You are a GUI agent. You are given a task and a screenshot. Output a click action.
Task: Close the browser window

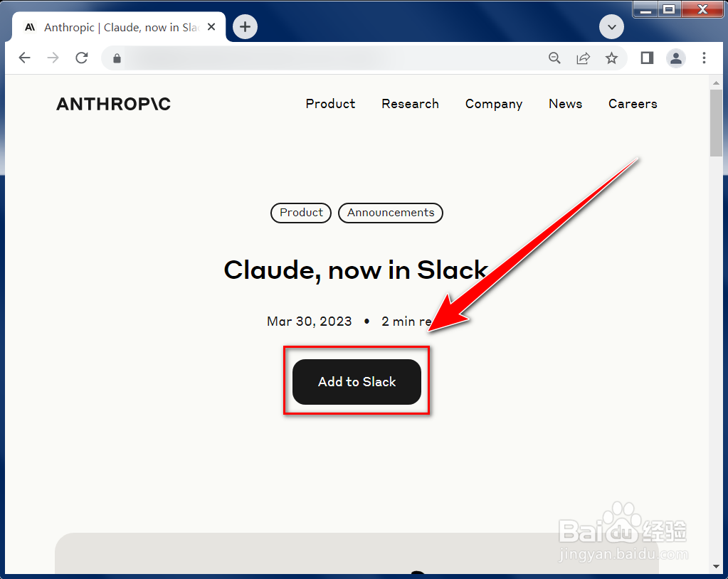pyautogui.click(x=702, y=9)
